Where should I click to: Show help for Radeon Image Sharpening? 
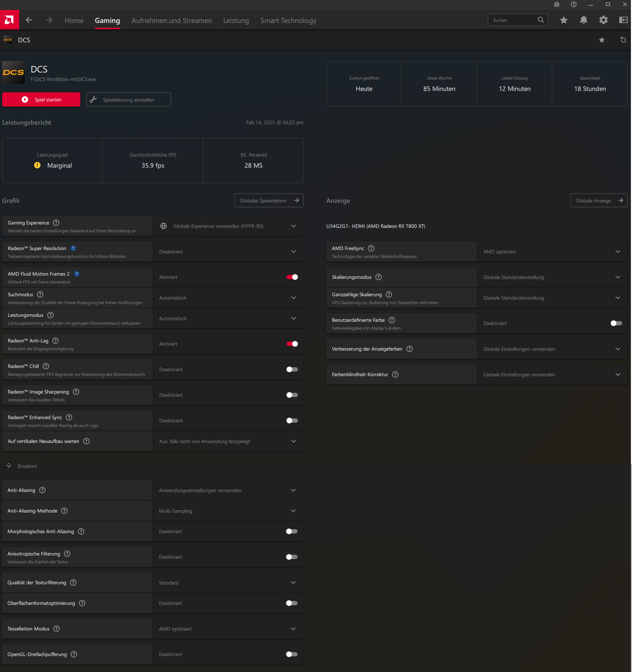point(76,392)
